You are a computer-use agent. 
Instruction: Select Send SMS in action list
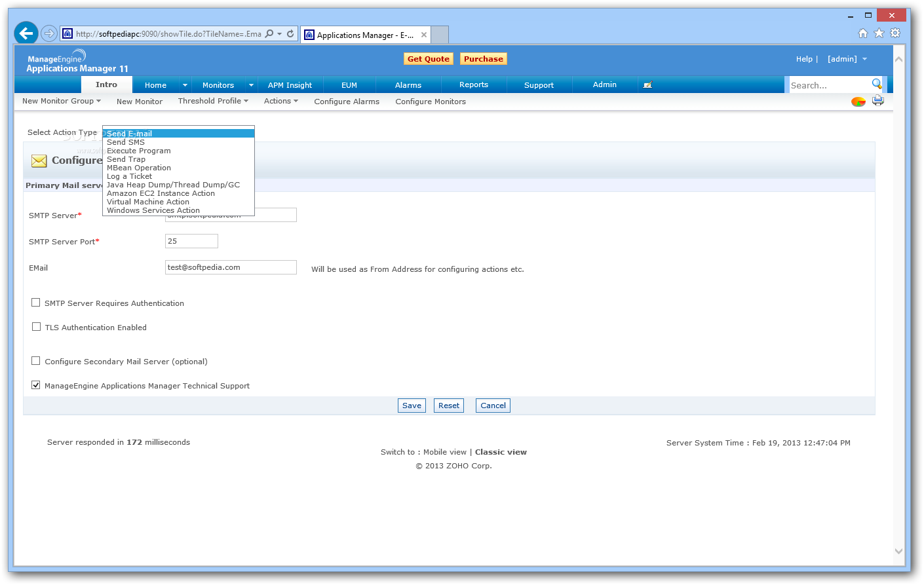179,142
